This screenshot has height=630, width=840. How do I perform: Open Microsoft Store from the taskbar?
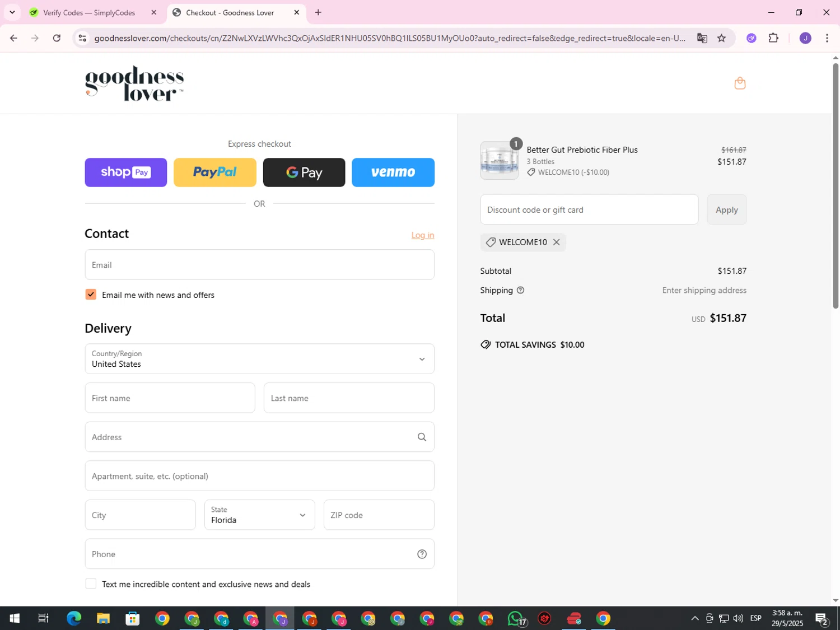[133, 618]
